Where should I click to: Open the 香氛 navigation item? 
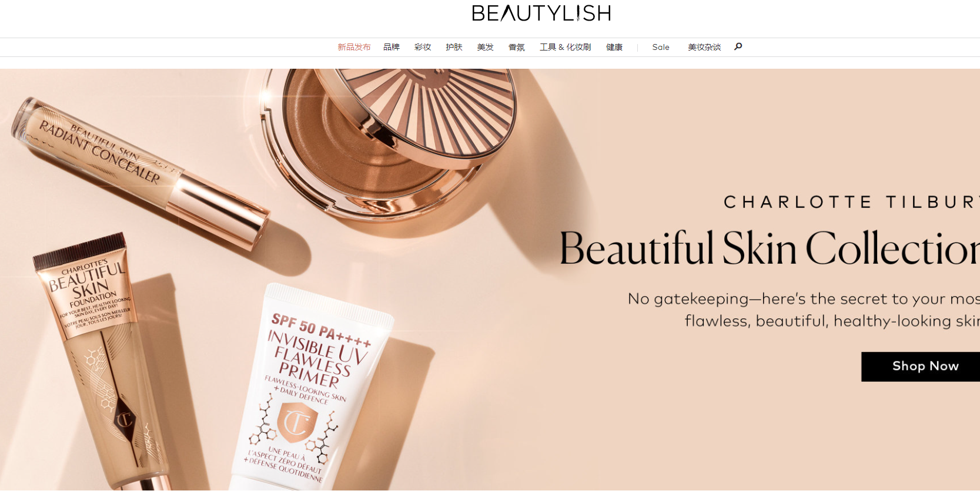coord(517,47)
